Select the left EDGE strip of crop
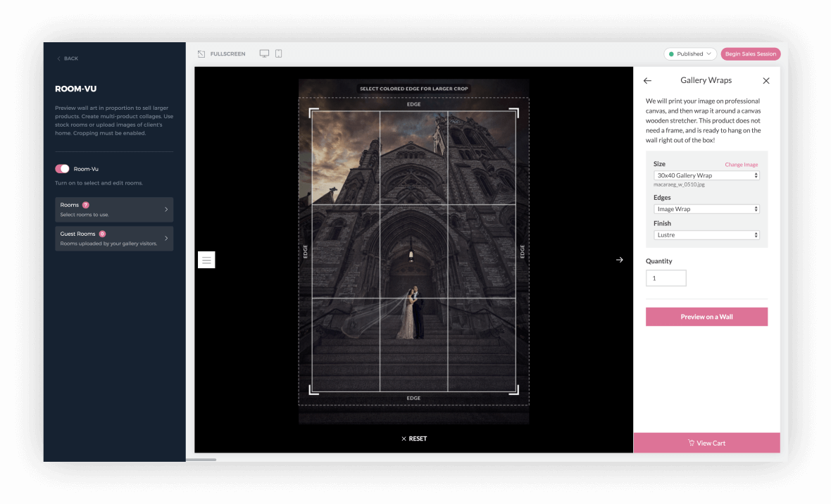Screen dimensions: 831x504 point(305,251)
